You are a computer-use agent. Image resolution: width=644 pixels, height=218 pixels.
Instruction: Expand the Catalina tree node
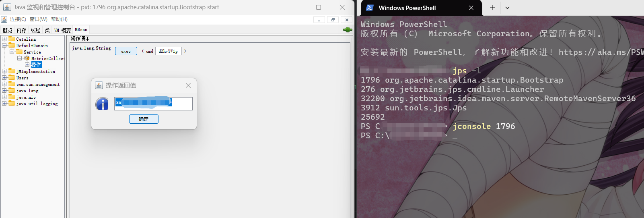(x=4, y=39)
